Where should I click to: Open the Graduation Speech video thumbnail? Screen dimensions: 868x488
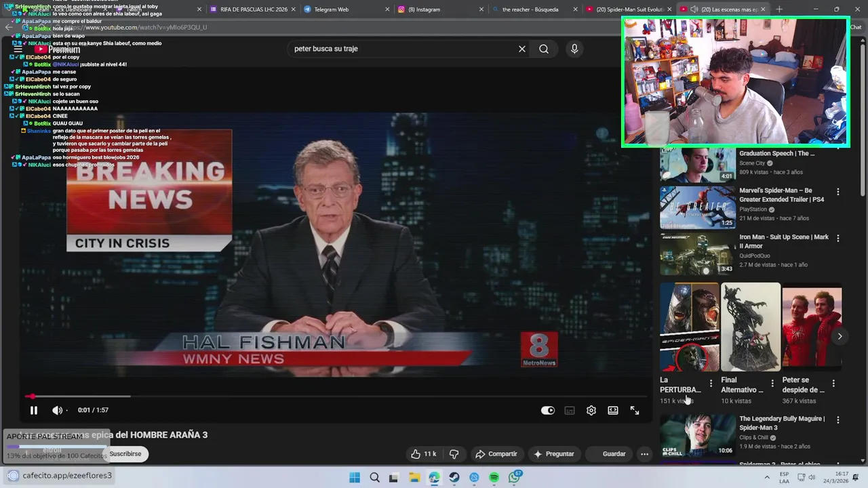point(698,165)
